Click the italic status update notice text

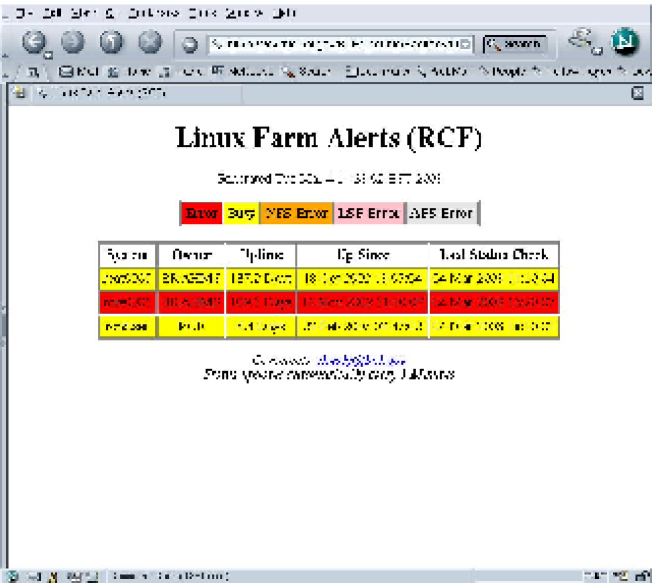tap(329, 374)
